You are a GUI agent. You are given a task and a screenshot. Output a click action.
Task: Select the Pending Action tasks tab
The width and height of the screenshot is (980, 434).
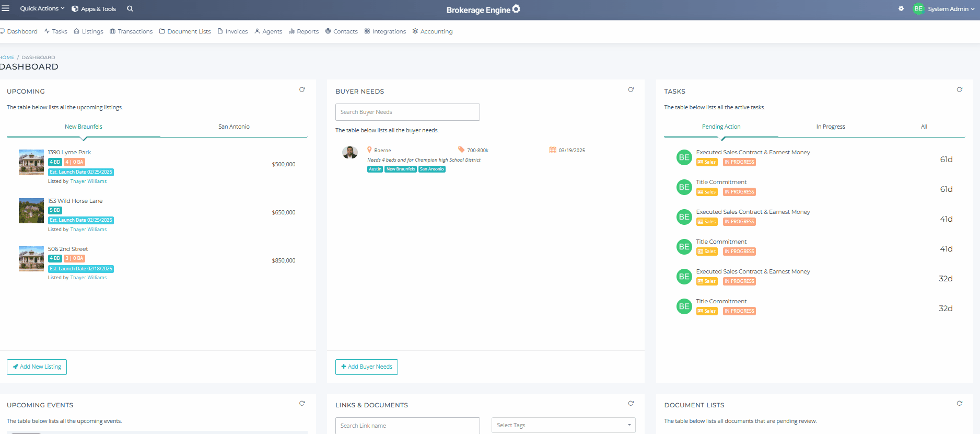[721, 127]
